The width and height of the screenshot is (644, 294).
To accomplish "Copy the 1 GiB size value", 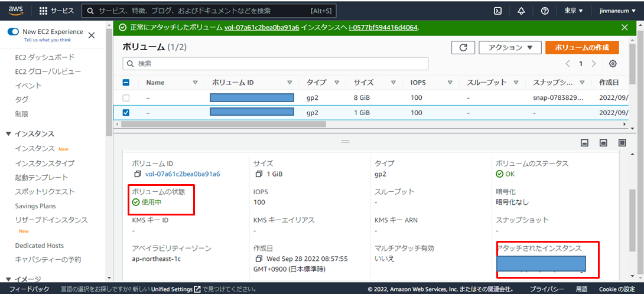I will [x=259, y=174].
